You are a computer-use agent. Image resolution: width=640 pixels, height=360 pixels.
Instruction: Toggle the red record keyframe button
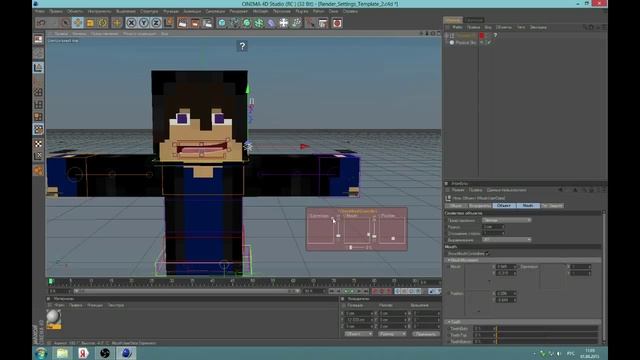point(375,291)
